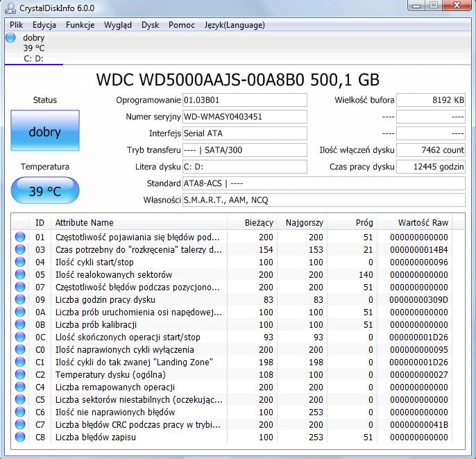Click the Wartość Raw column header
The image size is (476, 459).
click(414, 223)
